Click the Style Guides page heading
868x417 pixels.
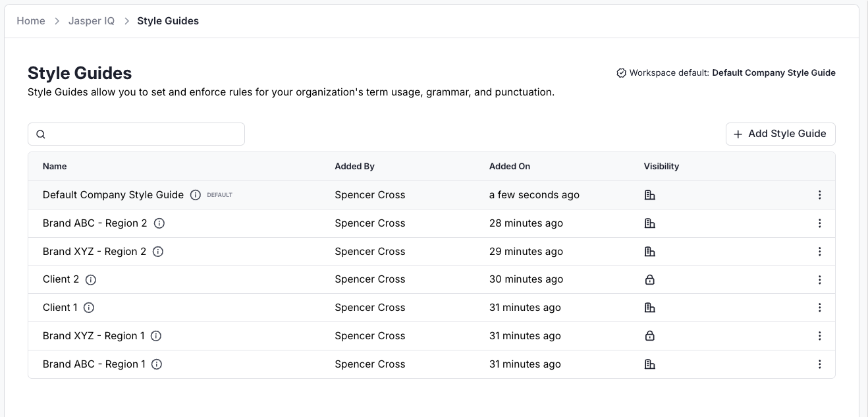click(x=80, y=73)
